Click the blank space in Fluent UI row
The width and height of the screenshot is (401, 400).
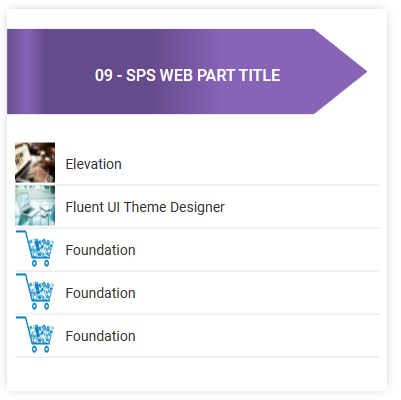(302, 207)
